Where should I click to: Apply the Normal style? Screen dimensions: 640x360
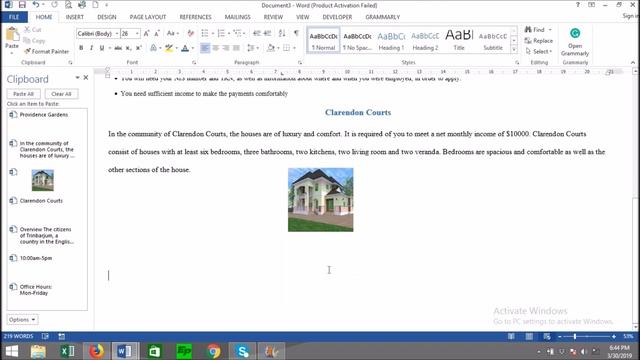323,41
